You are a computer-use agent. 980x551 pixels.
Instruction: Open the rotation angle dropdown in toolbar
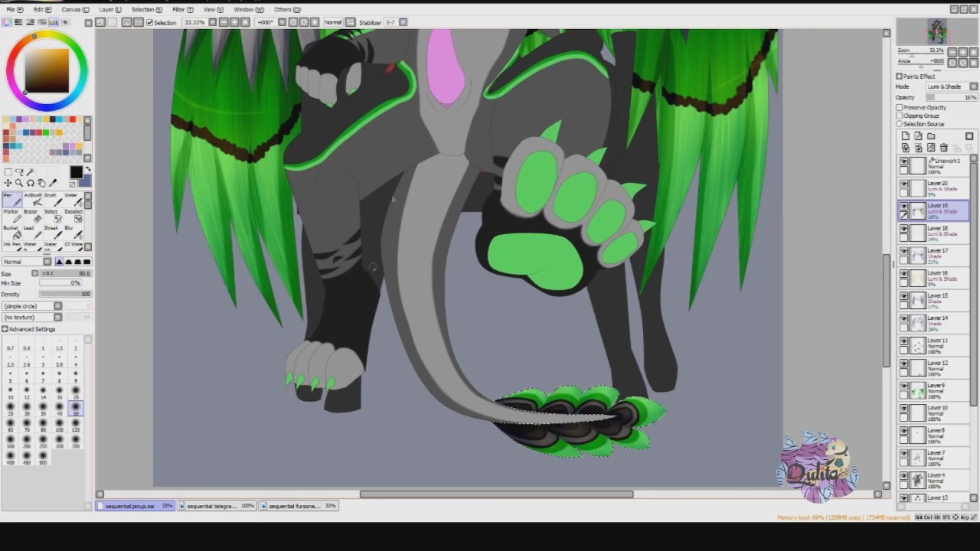click(282, 23)
